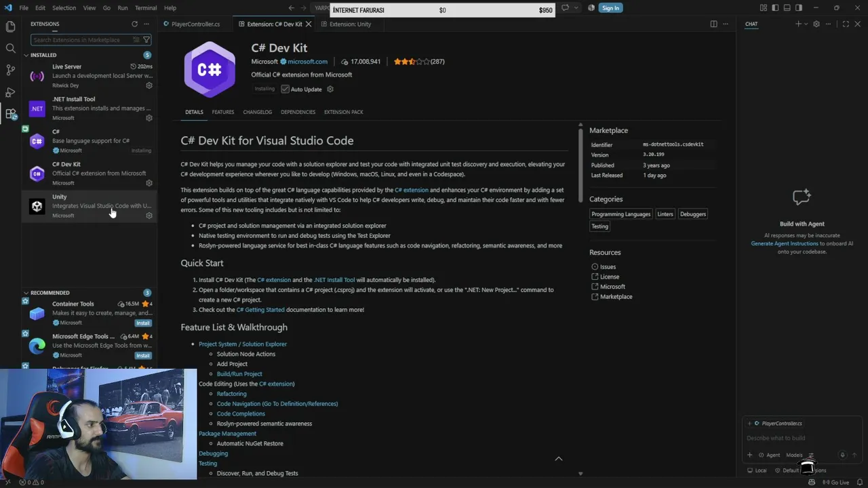Open the Explorer view in the activity bar
Screen dimensions: 868x488
pos(10,26)
